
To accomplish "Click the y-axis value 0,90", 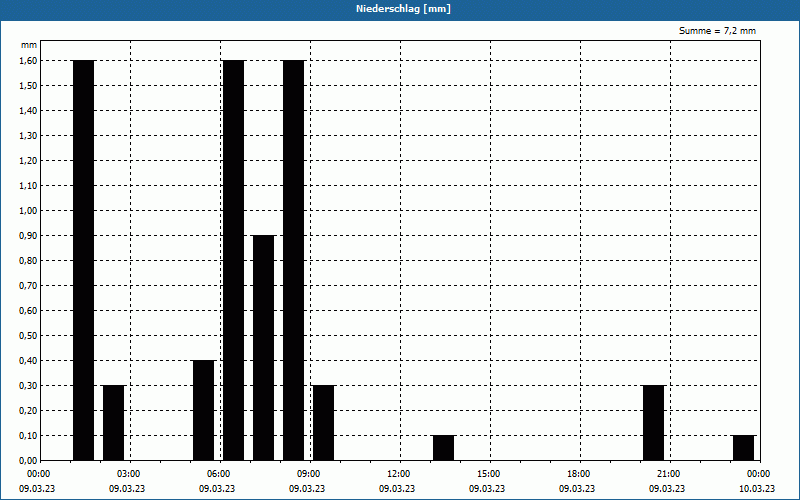I will (28, 236).
